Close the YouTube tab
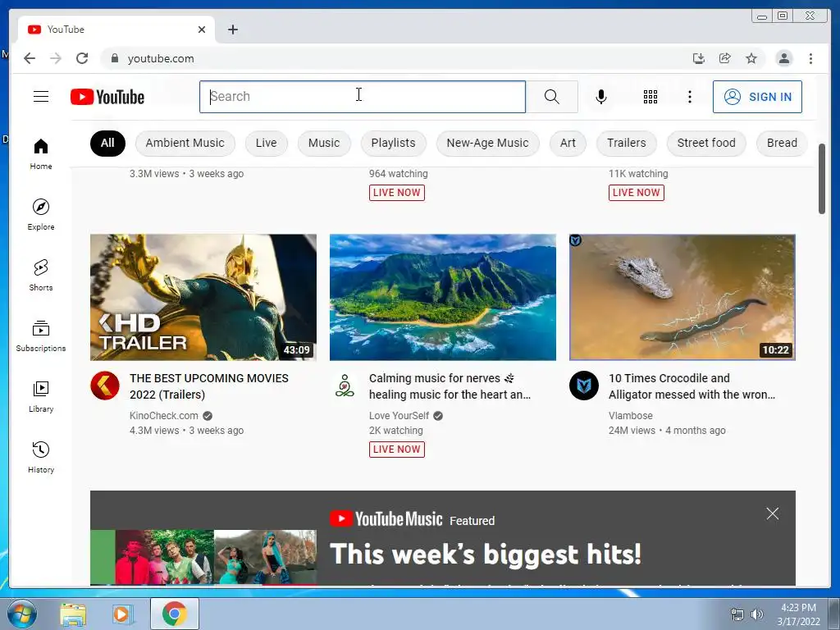Screen dimensions: 840x630 coord(202,30)
